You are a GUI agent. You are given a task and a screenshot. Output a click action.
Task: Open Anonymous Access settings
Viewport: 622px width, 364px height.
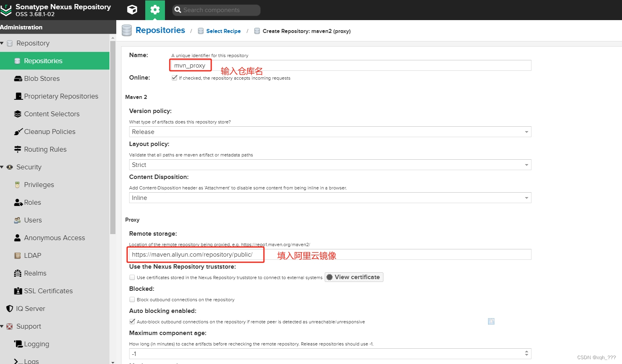(55, 238)
